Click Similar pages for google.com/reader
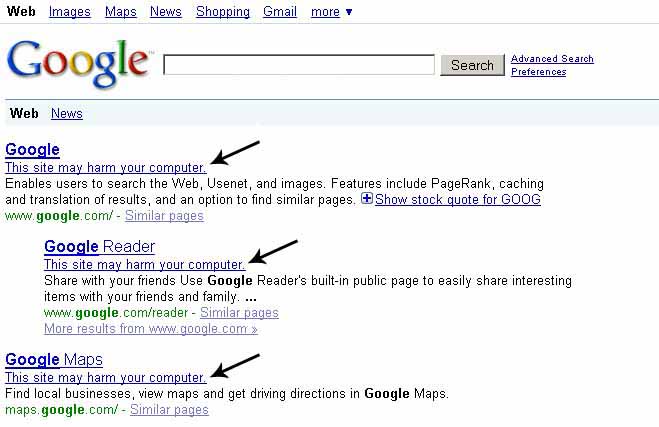Image resolution: width=659 pixels, height=427 pixels. coord(239,313)
